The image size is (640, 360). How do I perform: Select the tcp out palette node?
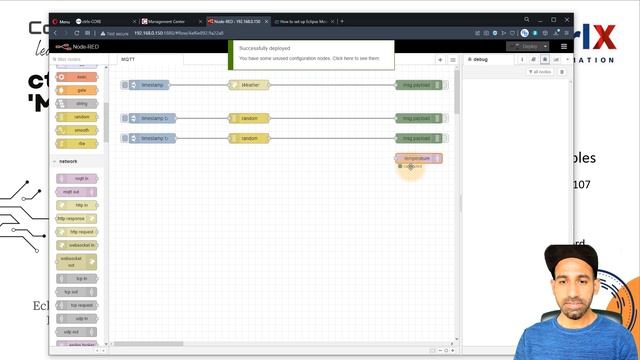76,292
